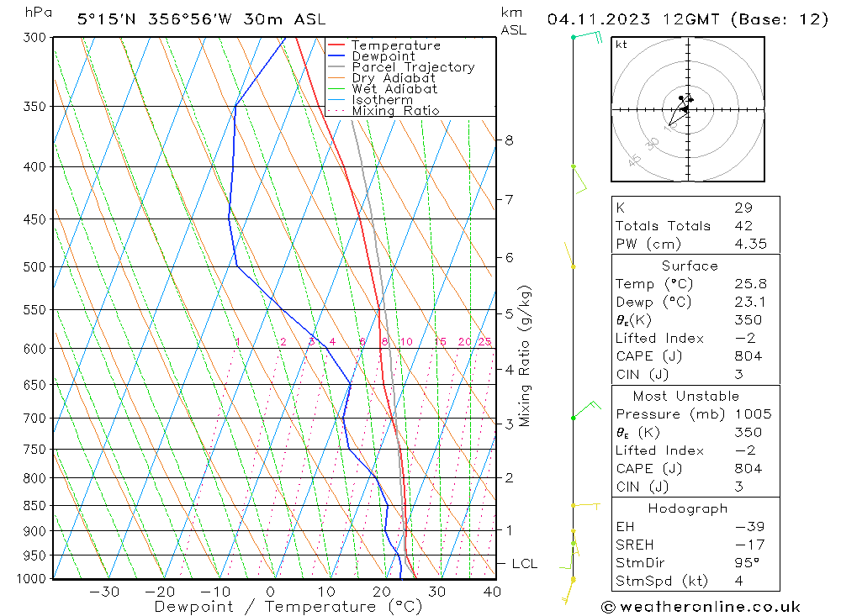Click the 300 hPa pressure axis label
The width and height of the screenshot is (841, 616).
click(x=34, y=38)
